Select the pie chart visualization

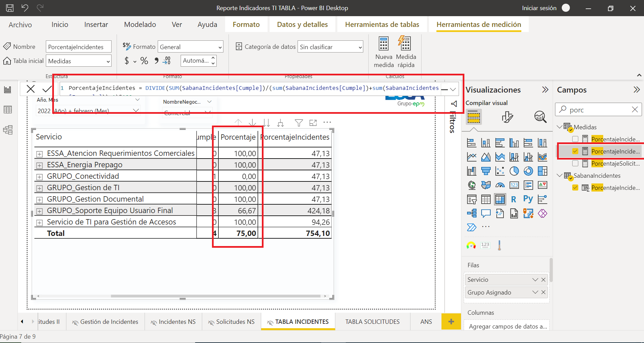click(514, 171)
